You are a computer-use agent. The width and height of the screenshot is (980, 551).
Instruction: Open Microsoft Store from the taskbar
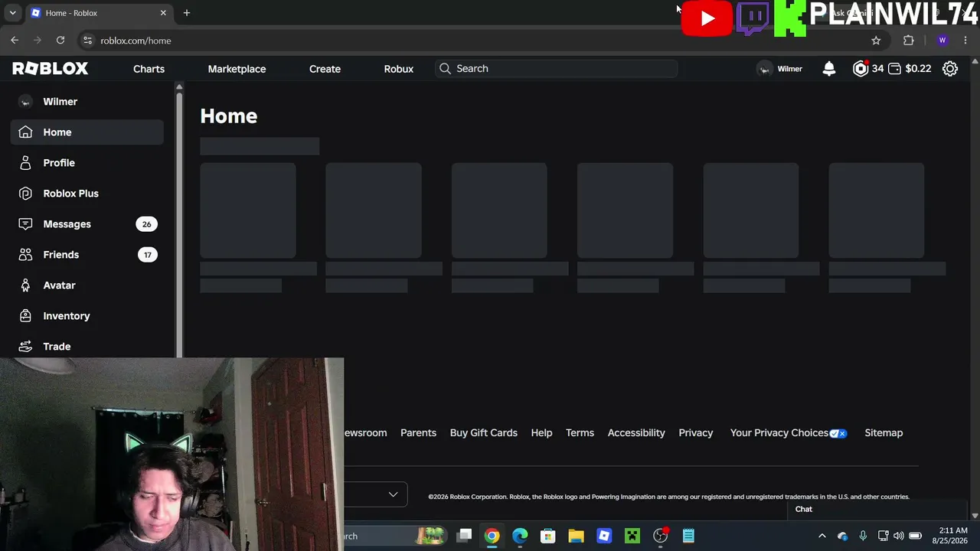click(x=547, y=536)
